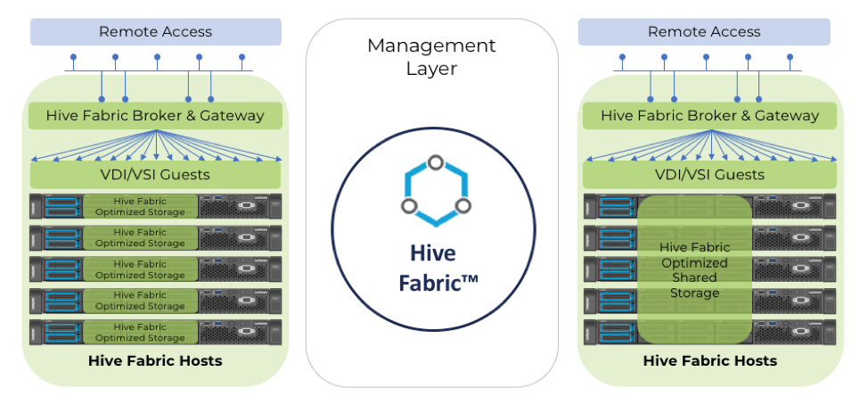Click the VDI/VSI Guests bar in the right diagram
The width and height of the screenshot is (868, 405).
[709, 175]
